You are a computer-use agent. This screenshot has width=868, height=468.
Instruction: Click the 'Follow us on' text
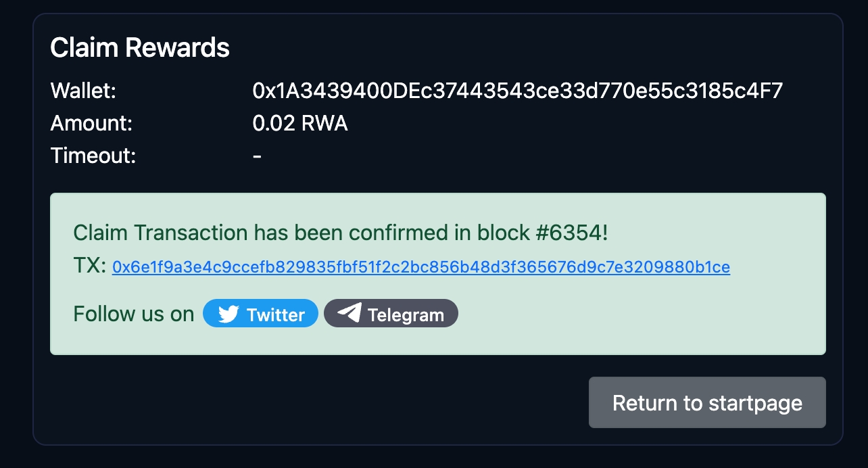click(133, 314)
